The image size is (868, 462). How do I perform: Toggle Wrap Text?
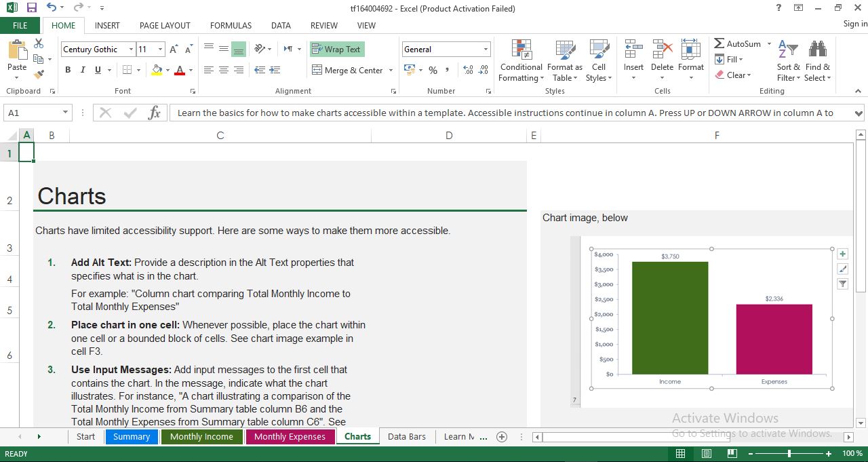[337, 50]
